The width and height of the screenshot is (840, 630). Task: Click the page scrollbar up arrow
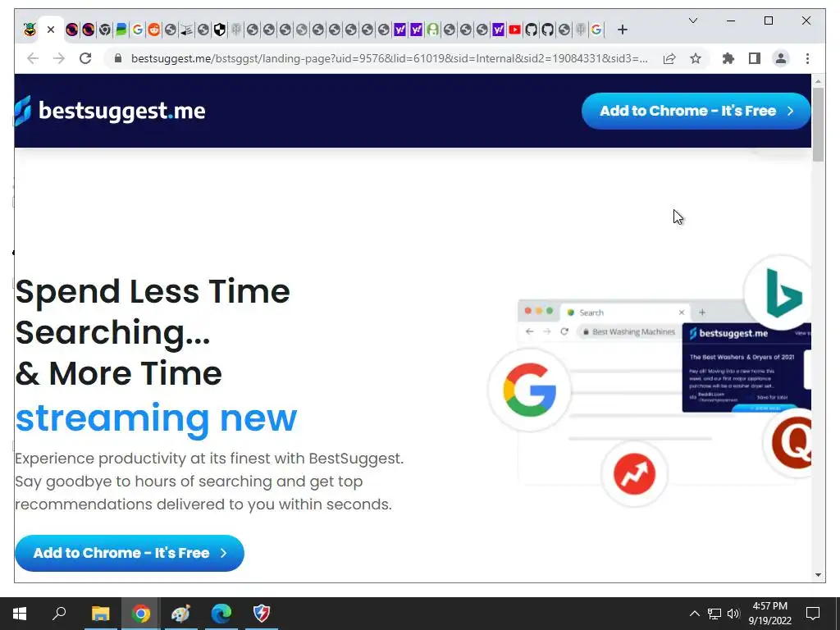click(x=818, y=81)
